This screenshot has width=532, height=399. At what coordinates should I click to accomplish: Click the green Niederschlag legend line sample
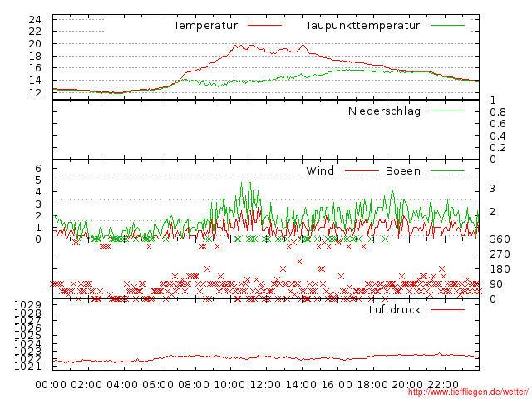(447, 111)
